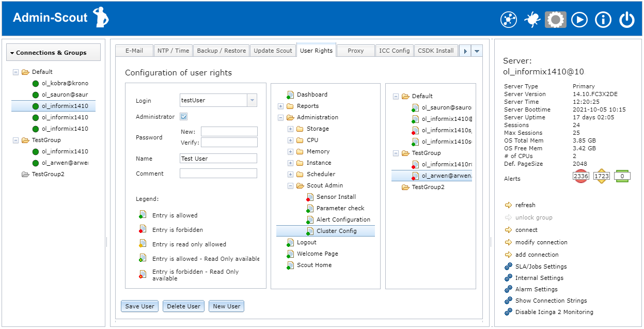This screenshot has width=644, height=329.
Task: Click the play circle icon in header
Action: click(579, 20)
